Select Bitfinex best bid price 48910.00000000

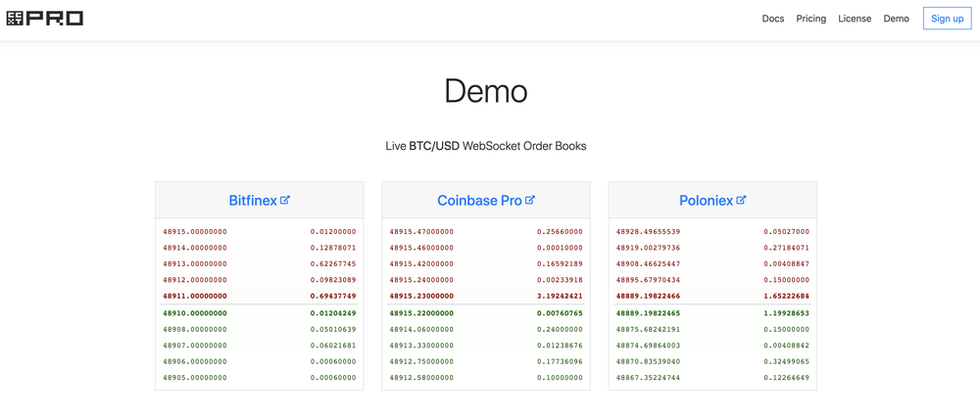tap(195, 313)
